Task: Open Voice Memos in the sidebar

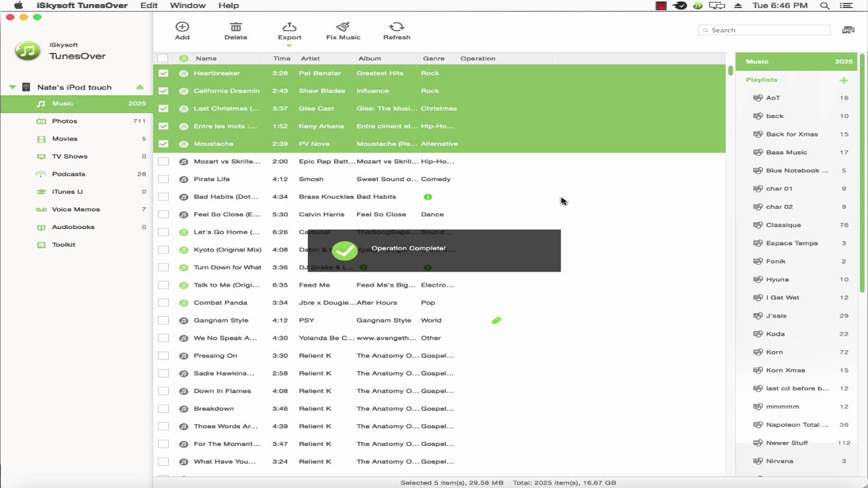Action: click(76, 209)
